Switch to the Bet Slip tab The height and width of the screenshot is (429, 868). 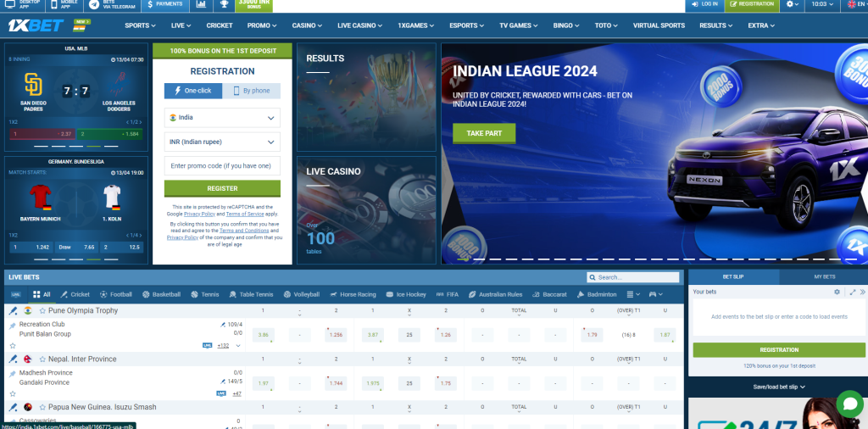tap(733, 276)
